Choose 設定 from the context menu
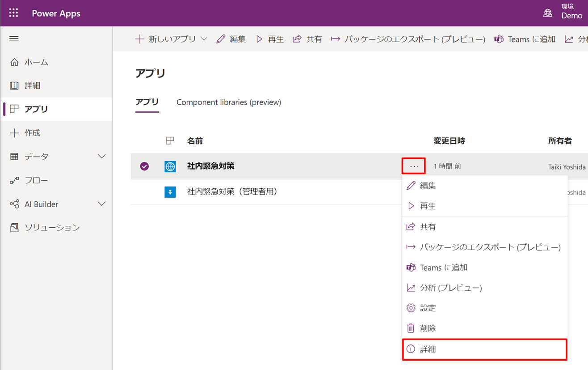This screenshot has height=370, width=588. [x=485, y=308]
